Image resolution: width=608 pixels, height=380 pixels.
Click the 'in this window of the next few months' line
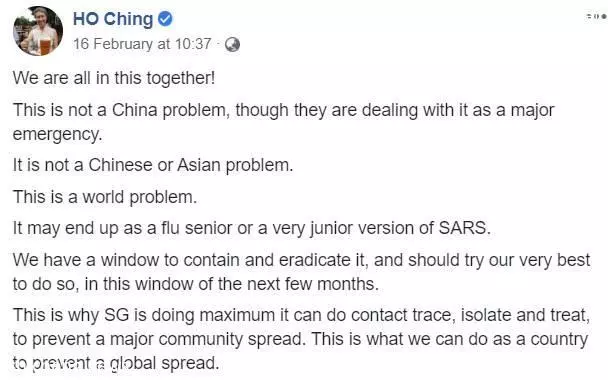[x=195, y=284]
